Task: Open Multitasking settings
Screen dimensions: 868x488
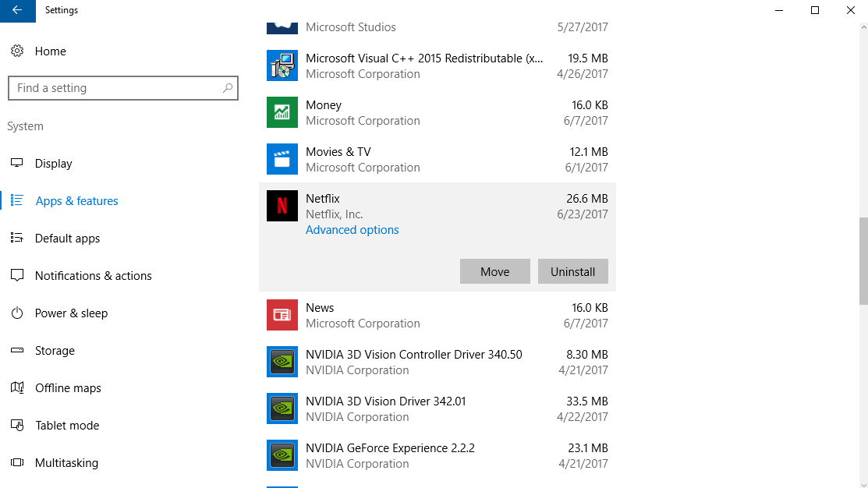Action: click(x=66, y=462)
